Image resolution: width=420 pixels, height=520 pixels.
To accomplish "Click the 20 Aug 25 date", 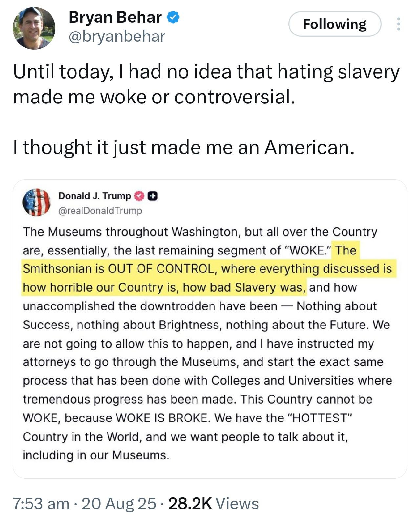I will point(119,504).
